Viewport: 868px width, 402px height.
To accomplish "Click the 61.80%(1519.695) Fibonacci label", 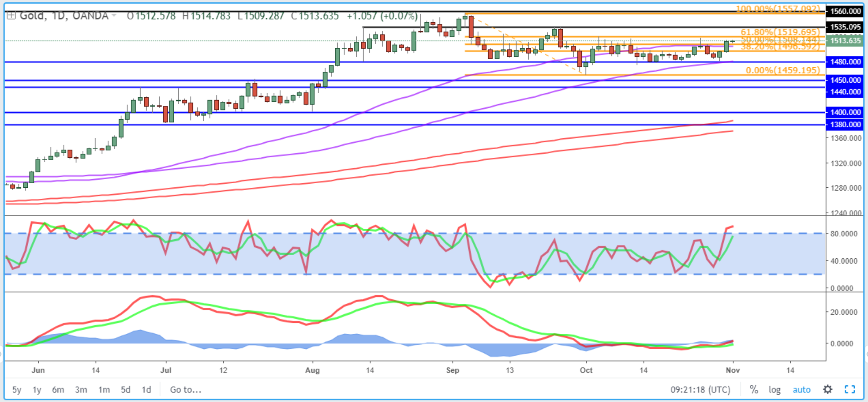I will click(780, 32).
